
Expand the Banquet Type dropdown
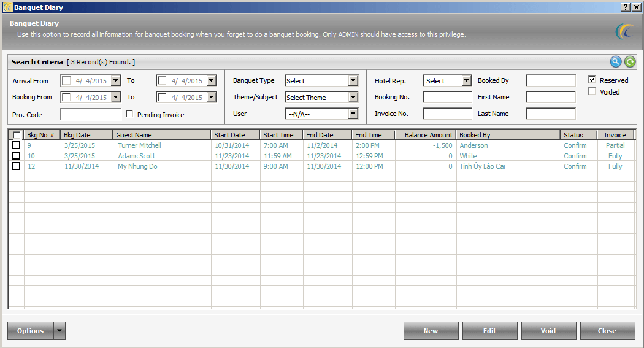tap(353, 81)
